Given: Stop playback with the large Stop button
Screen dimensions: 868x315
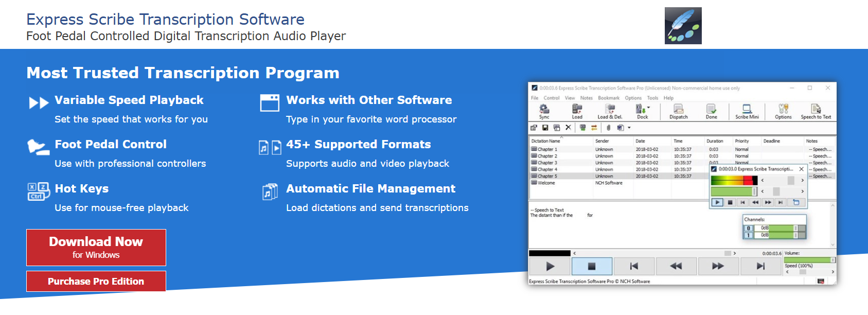Looking at the screenshot, I should 592,266.
